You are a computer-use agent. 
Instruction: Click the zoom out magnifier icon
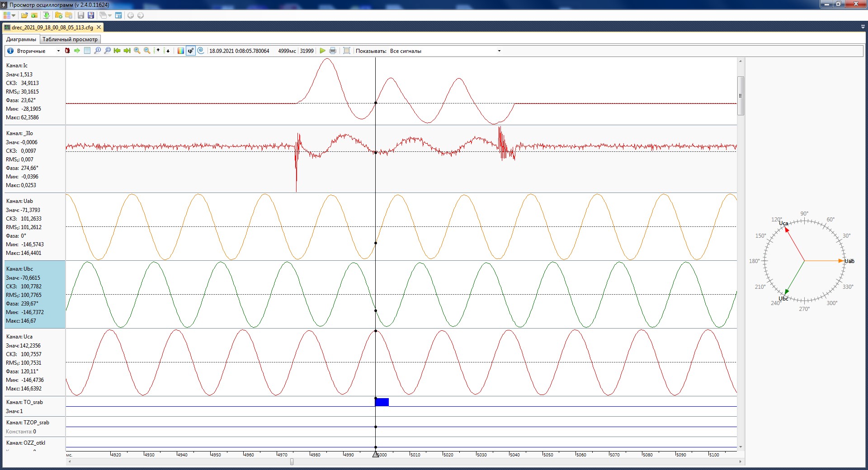147,51
